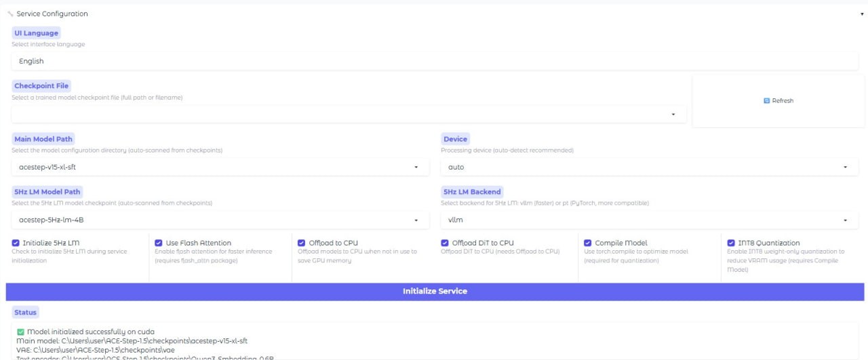Image resolution: width=868 pixels, height=360 pixels.
Task: Click the Initialize Service button
Action: coord(435,292)
